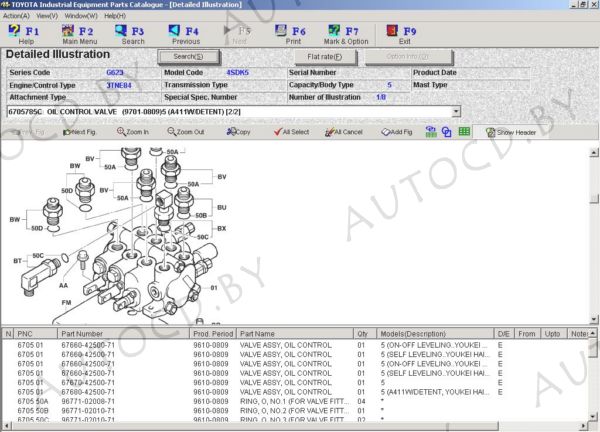Image resolution: width=600 pixels, height=432 pixels.
Task: Open the View(V) menu
Action: pos(47,16)
